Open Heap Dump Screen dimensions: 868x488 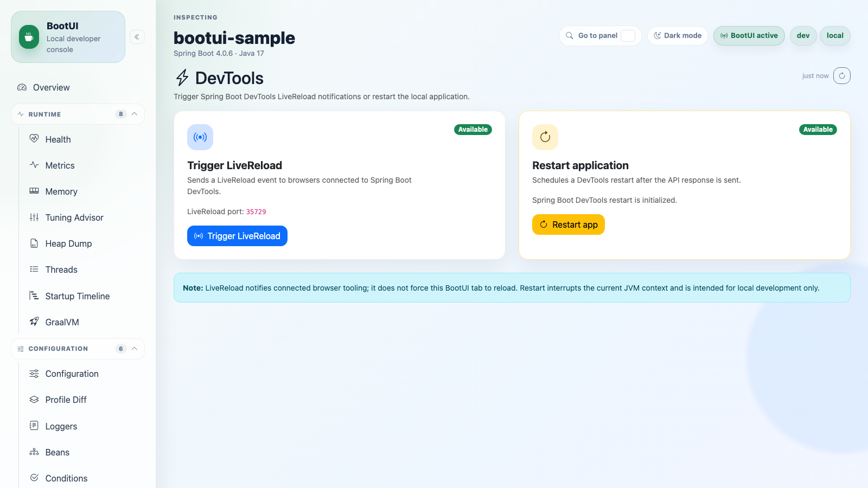(x=84, y=243)
